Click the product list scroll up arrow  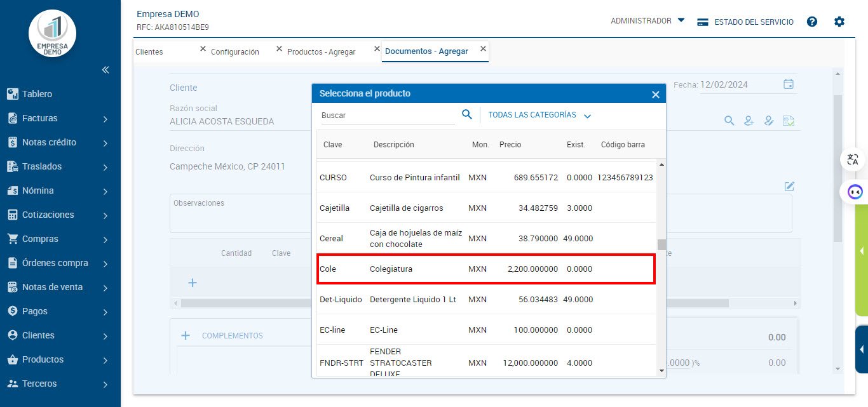(661, 164)
